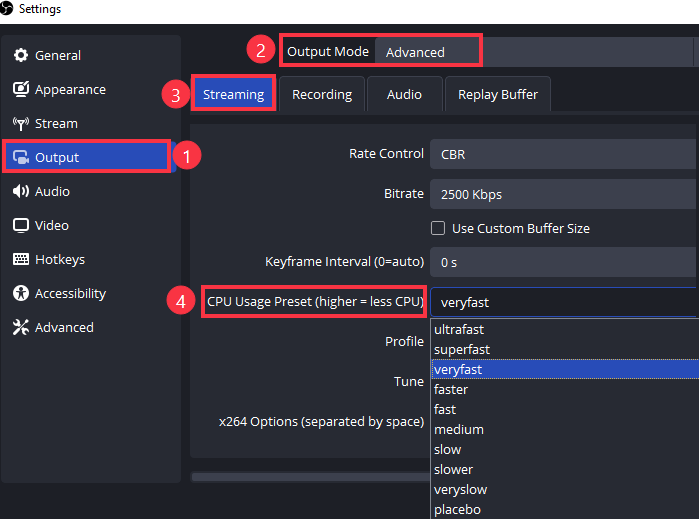Image resolution: width=699 pixels, height=519 pixels.
Task: Click the Output icon in sidebar
Action: tap(21, 157)
